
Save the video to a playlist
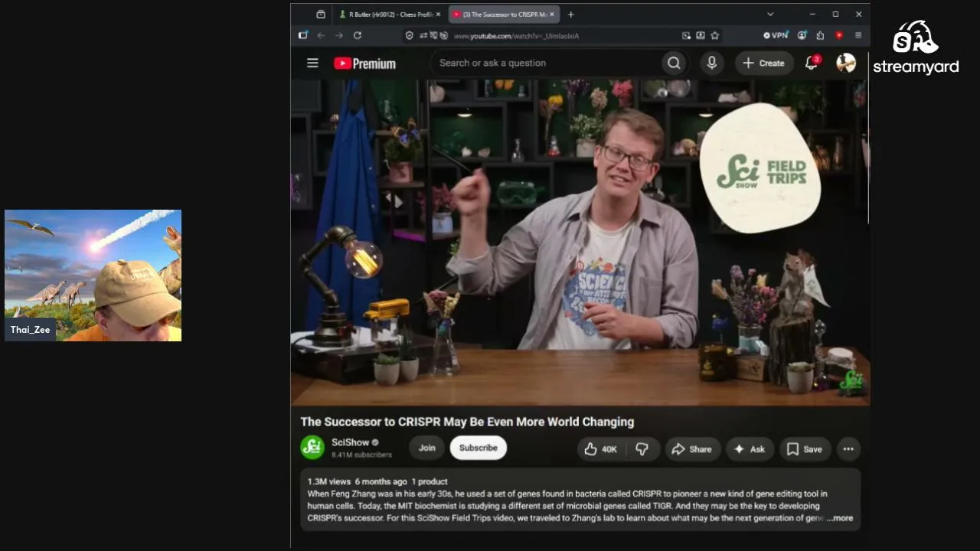point(805,449)
